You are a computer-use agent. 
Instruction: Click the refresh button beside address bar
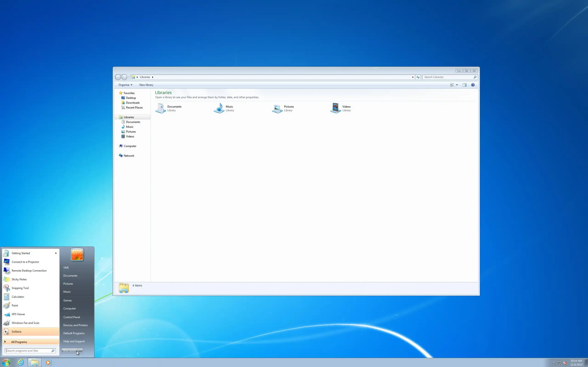tap(418, 77)
